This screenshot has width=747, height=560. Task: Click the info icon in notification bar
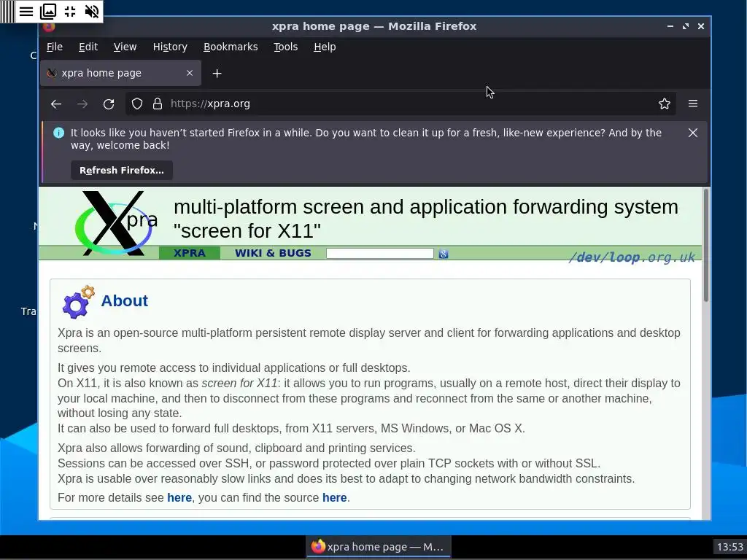click(58, 133)
